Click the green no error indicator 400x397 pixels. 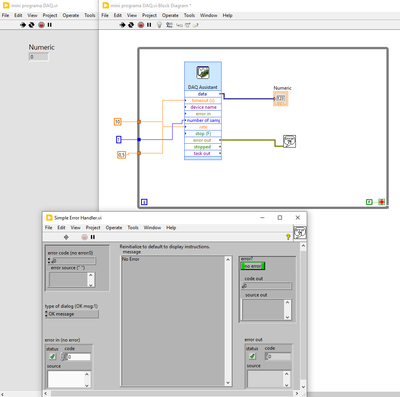[253, 266]
